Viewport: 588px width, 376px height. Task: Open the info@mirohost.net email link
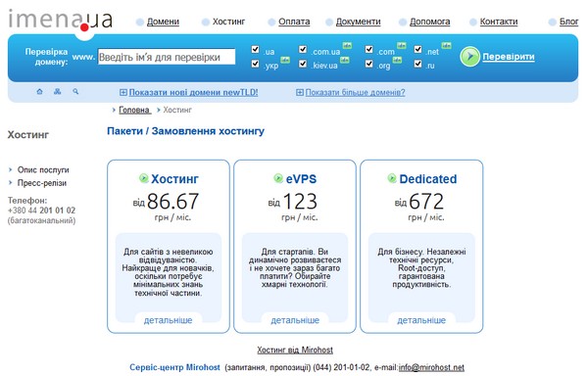click(431, 367)
